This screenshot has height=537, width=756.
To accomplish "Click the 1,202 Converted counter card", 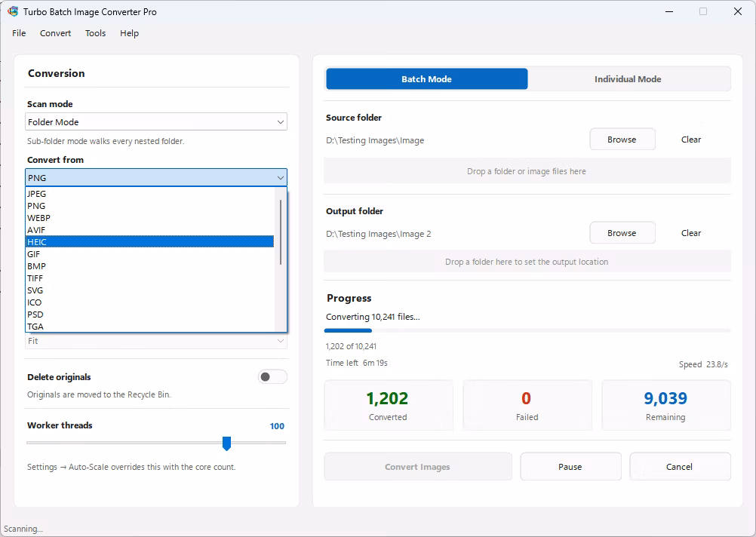I will point(388,405).
